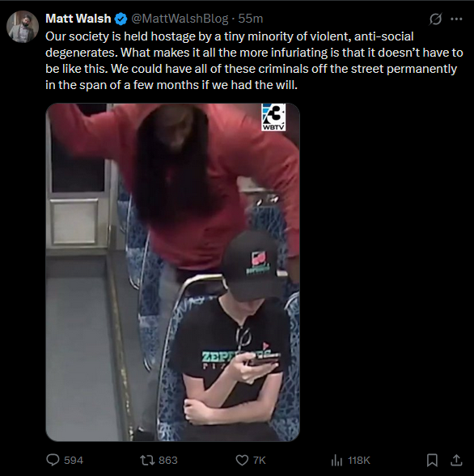Click the 594 replies count
This screenshot has width=474, height=476.
(74, 460)
